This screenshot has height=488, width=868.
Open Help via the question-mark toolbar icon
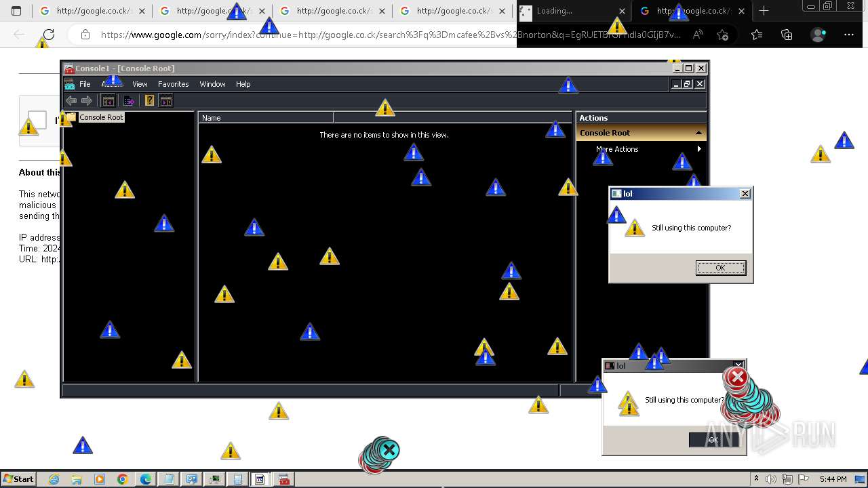tap(150, 101)
